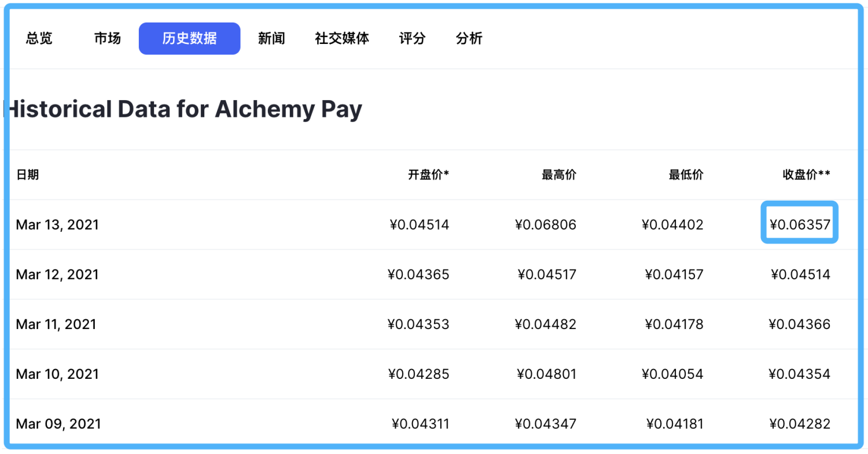This screenshot has width=868, height=454.
Task: Select the Mar 10, 2021 date cell
Action: click(57, 374)
